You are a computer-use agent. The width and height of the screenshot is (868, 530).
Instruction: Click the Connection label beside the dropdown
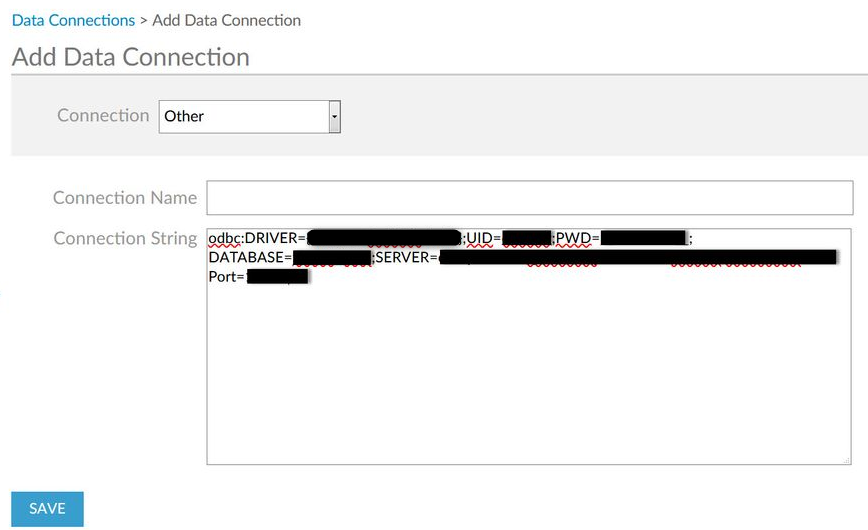pos(103,116)
